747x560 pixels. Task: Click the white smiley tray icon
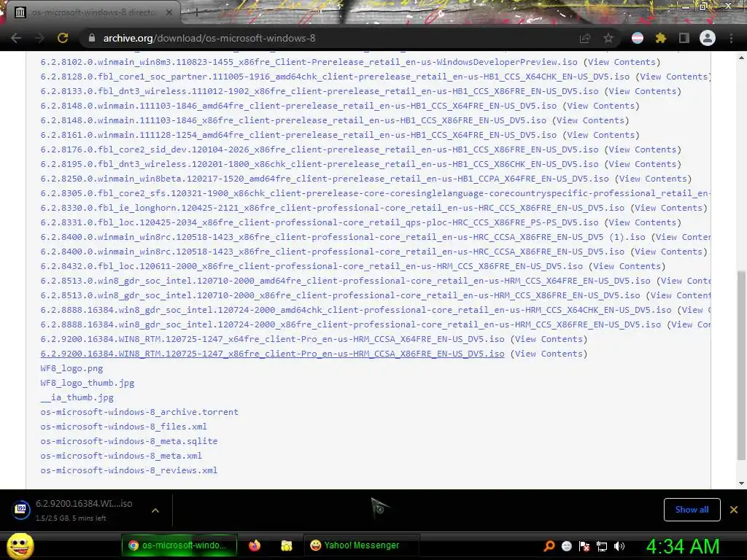[x=566, y=546]
